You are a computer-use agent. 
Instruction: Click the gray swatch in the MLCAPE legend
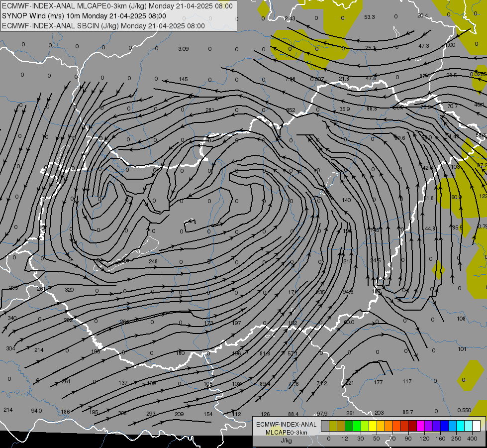click(325, 426)
